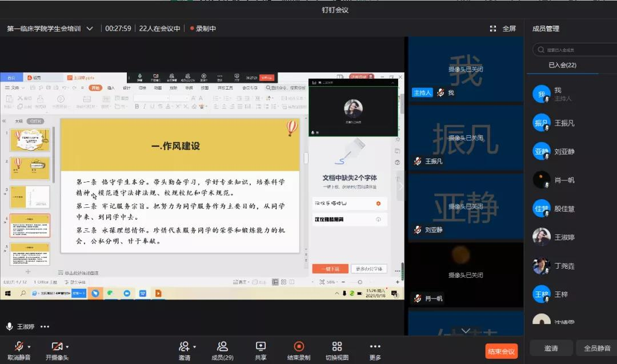Click the share screen icon
Viewport: 617px width, 364px height.
(261, 347)
